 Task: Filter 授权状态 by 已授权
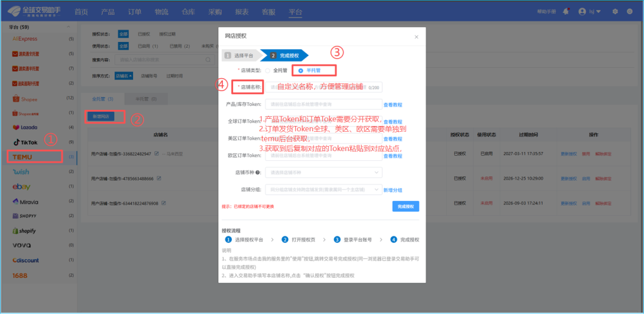point(144,34)
